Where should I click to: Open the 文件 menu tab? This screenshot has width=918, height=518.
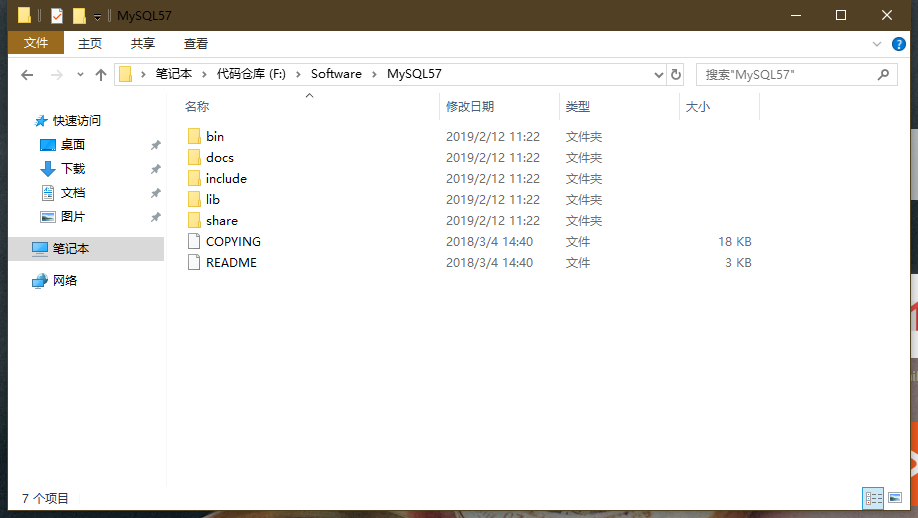(x=36, y=43)
